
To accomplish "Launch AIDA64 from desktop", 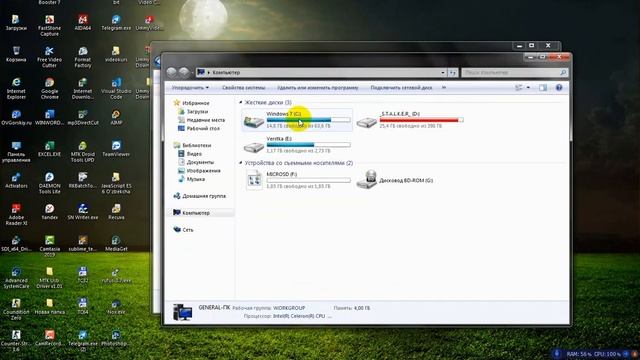I will [83, 22].
